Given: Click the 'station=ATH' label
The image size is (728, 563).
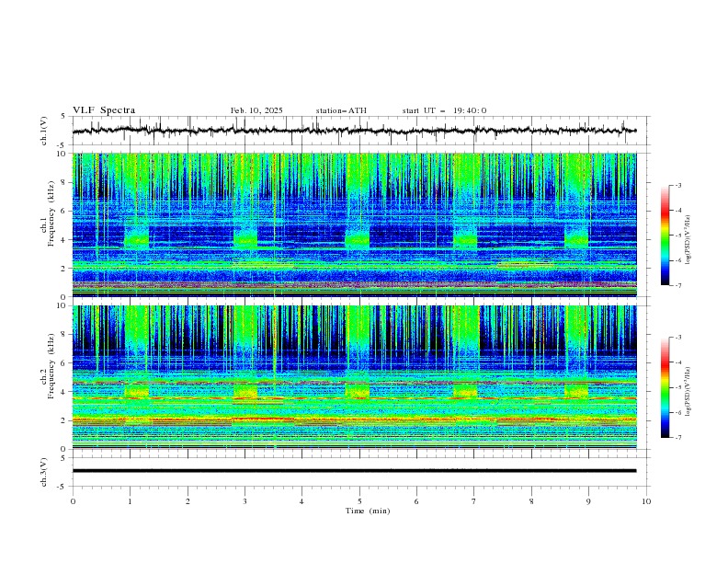Looking at the screenshot, I should [x=341, y=110].
